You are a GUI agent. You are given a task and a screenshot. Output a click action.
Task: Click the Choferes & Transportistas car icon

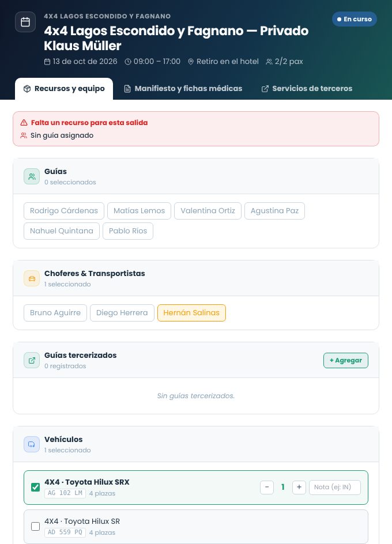[32, 278]
